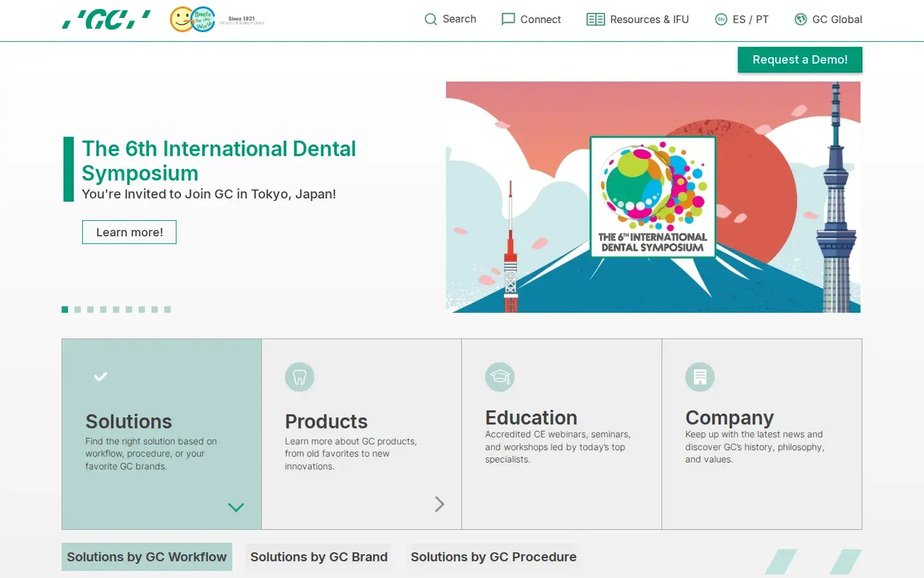Screen dimensions: 924x578
Task: Open the Products card title
Action: pyautogui.click(x=327, y=421)
